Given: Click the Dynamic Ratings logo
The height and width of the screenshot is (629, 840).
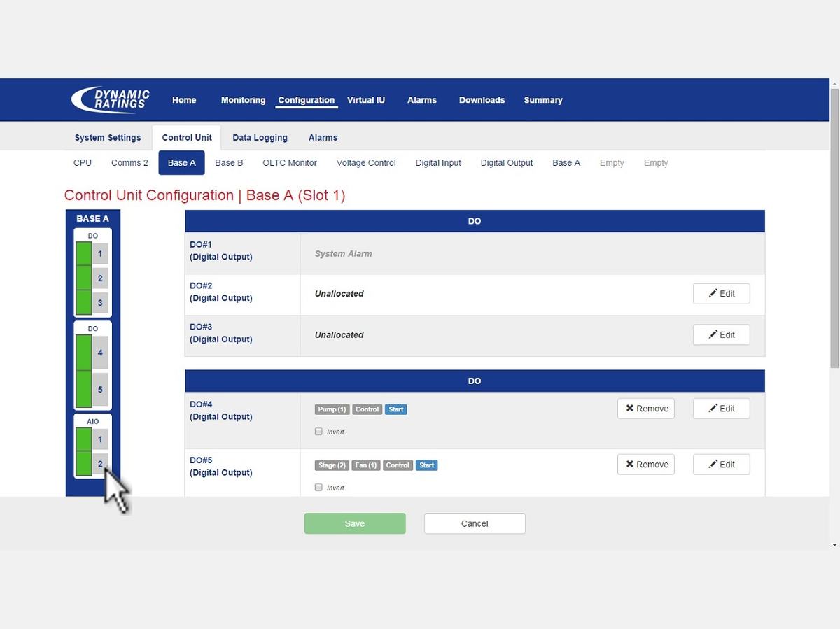Looking at the screenshot, I should click(x=111, y=99).
